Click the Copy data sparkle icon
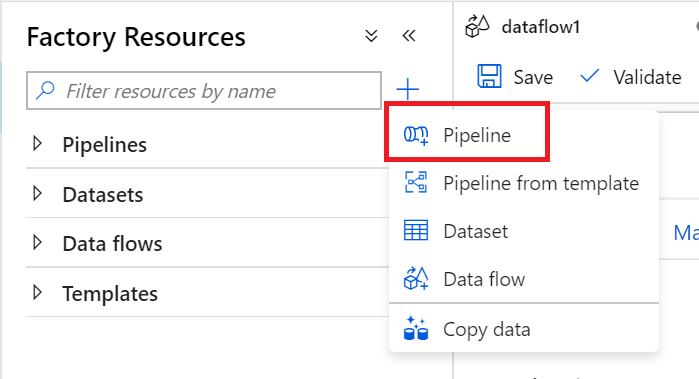Image resolution: width=699 pixels, height=379 pixels. tap(416, 328)
